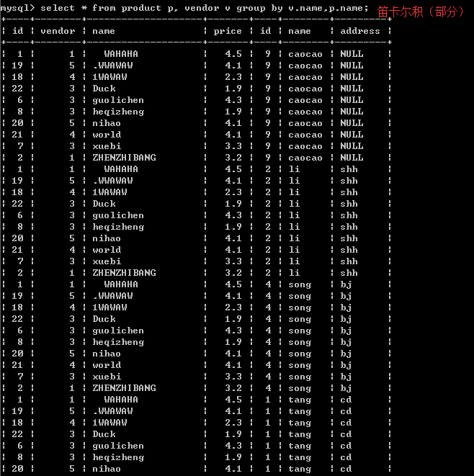Select 1WAWAW in the caocao group
The width and height of the screenshot is (474, 476).
pos(109,77)
